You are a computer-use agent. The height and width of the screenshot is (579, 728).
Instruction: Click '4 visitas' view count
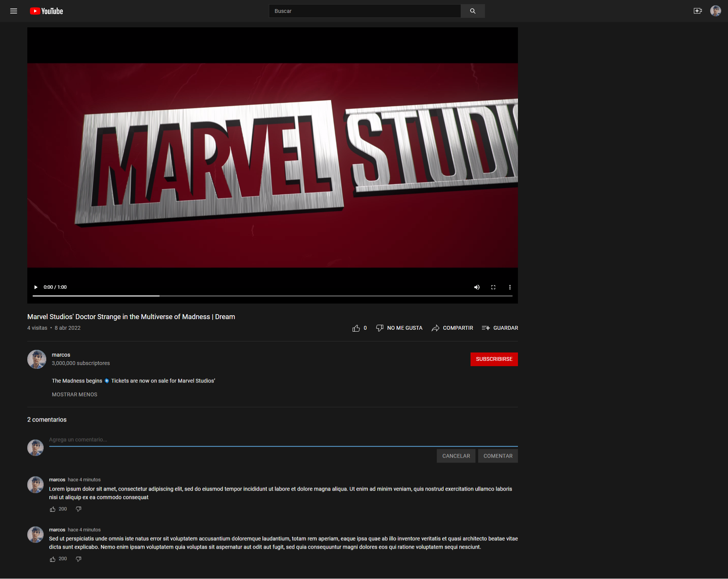(x=37, y=328)
